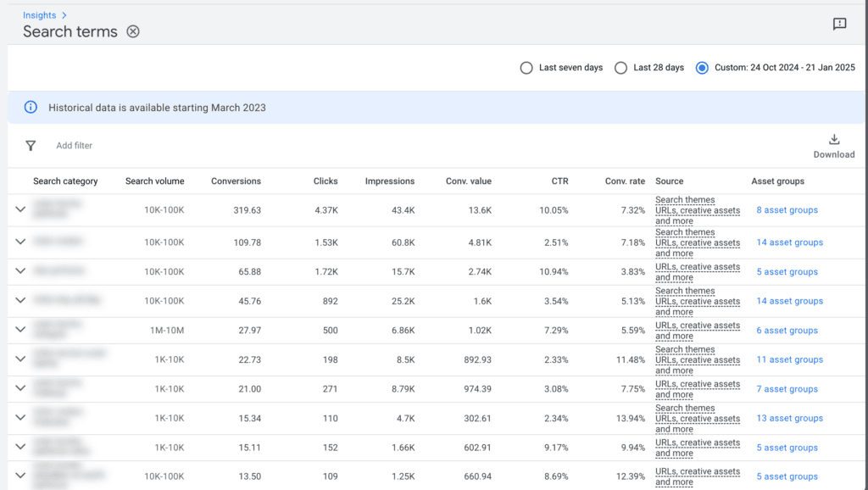The height and width of the screenshot is (490, 868).
Task: Navigate back using the Insights breadcrumb
Action: tap(40, 14)
